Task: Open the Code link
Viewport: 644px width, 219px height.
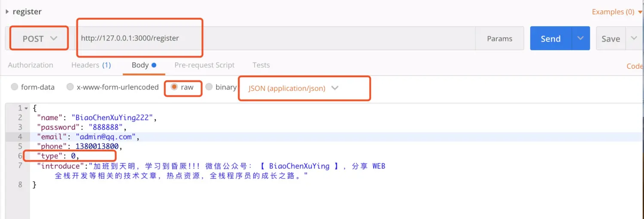Action: pyautogui.click(x=635, y=66)
